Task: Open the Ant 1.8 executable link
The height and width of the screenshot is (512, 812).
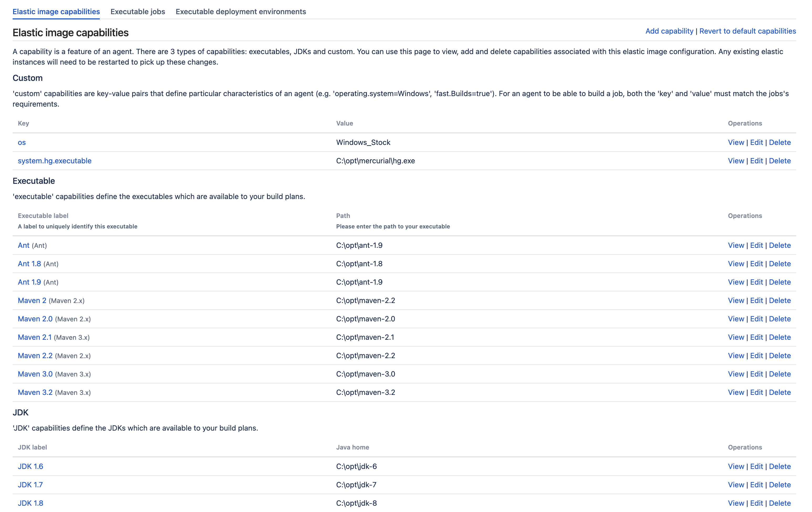Action: [29, 264]
